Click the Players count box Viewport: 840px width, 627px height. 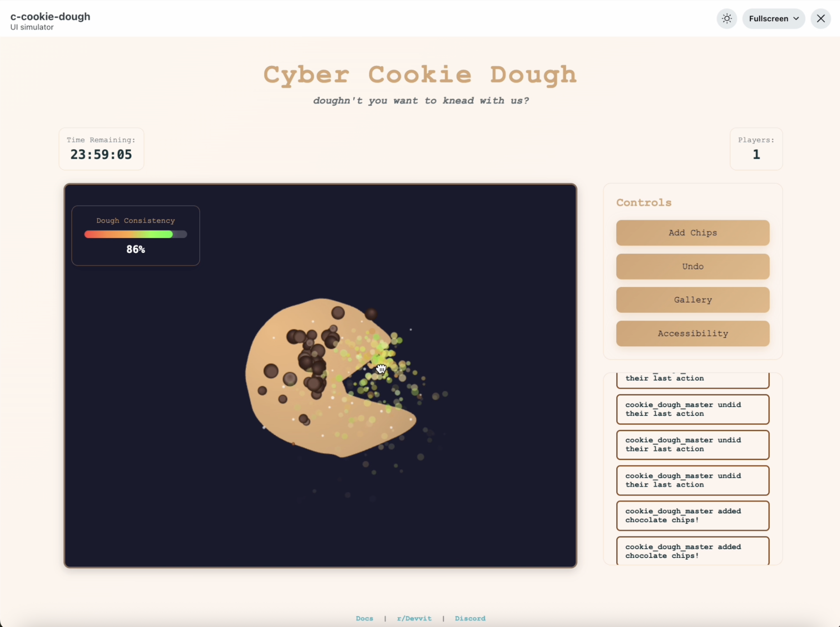pyautogui.click(x=756, y=149)
